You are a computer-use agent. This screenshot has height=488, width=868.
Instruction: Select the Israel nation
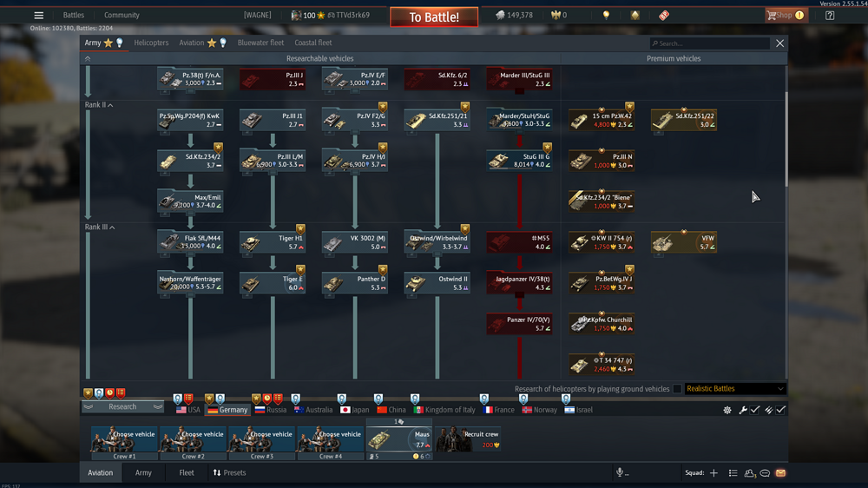(x=578, y=410)
